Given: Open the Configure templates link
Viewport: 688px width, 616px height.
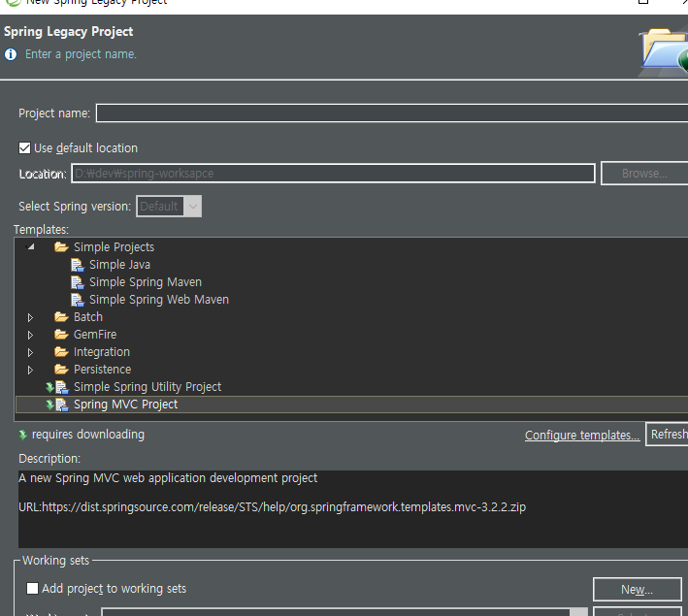Looking at the screenshot, I should click(582, 436).
